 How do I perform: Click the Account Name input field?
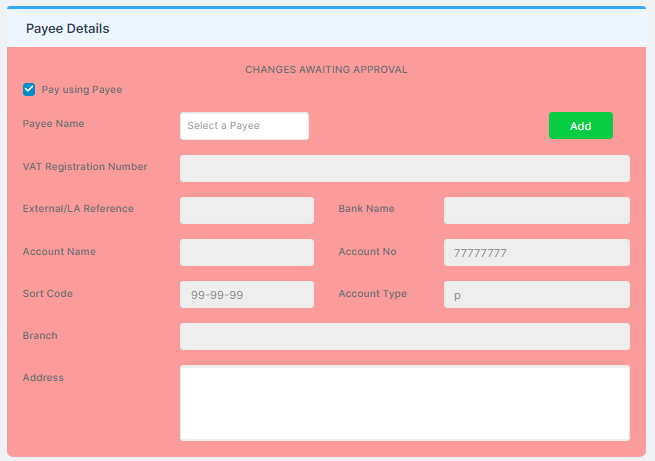pyautogui.click(x=247, y=253)
